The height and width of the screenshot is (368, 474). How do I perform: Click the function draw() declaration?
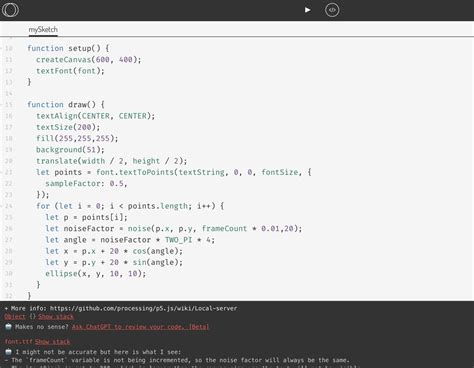(x=66, y=105)
